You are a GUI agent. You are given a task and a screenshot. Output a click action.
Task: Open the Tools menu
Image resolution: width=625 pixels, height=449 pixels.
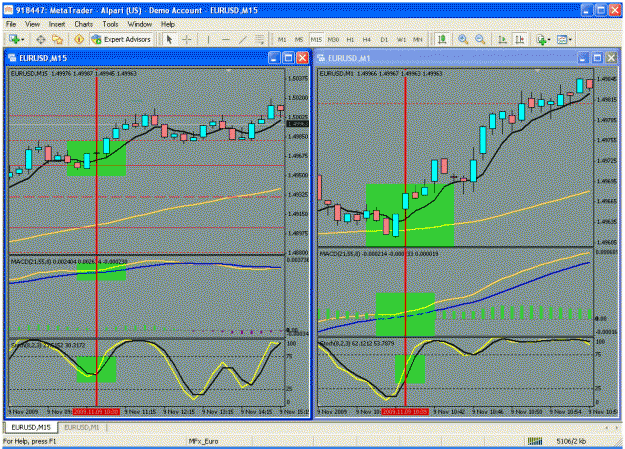click(x=110, y=24)
